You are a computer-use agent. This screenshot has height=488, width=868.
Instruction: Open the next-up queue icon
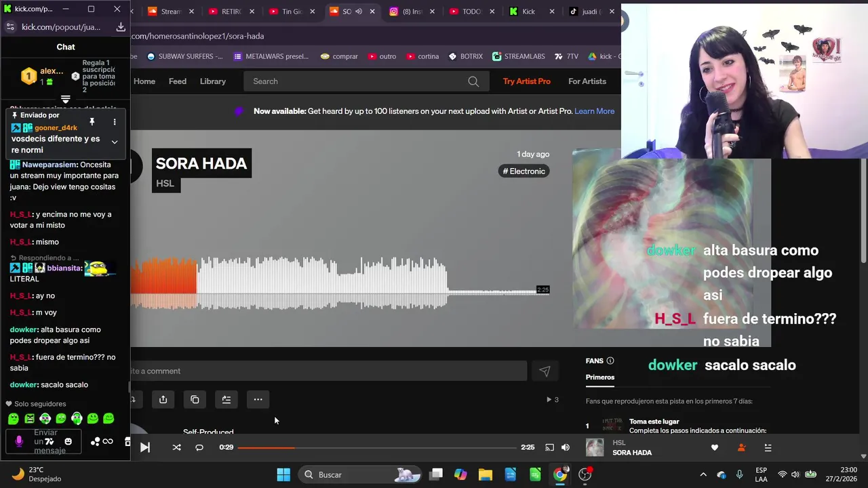[x=768, y=447]
